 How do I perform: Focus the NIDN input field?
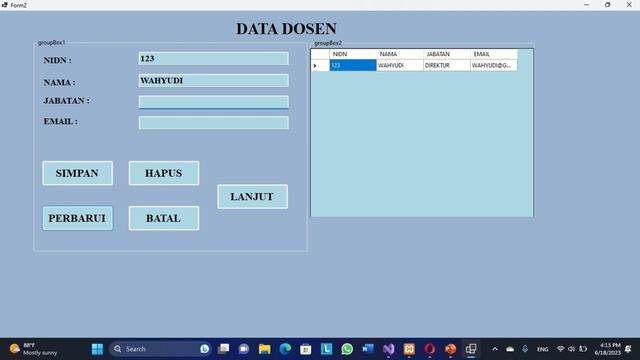point(213,58)
